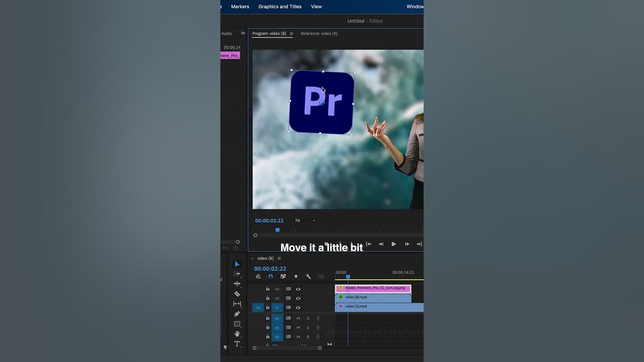Viewport: 644px width, 362px height.
Task: Select the Program: video (8) tab
Action: click(x=269, y=34)
